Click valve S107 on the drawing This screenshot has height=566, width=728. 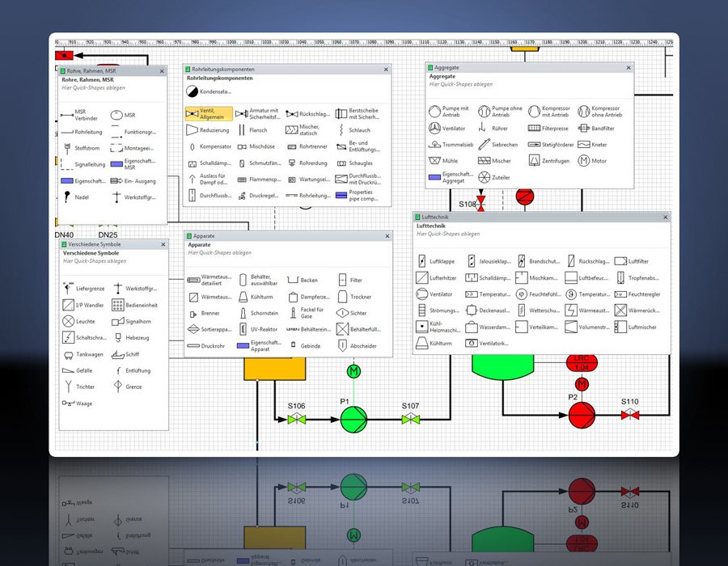pos(410,420)
